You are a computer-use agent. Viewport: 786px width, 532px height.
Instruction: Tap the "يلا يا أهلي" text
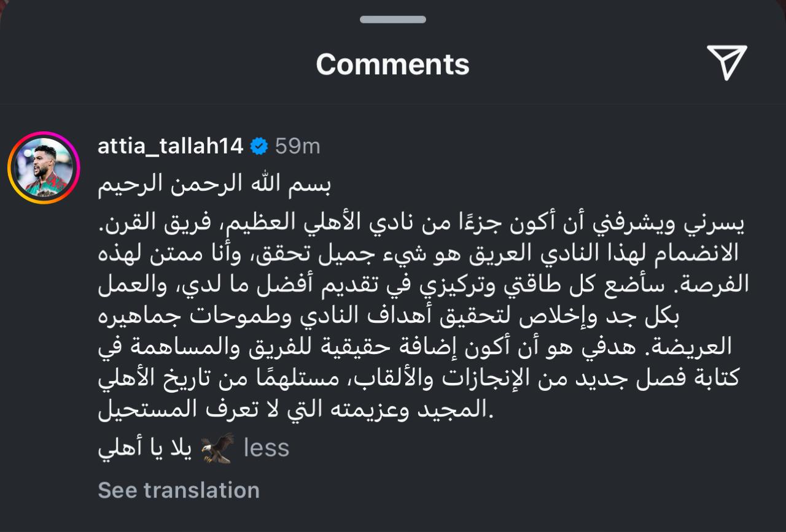(146, 449)
